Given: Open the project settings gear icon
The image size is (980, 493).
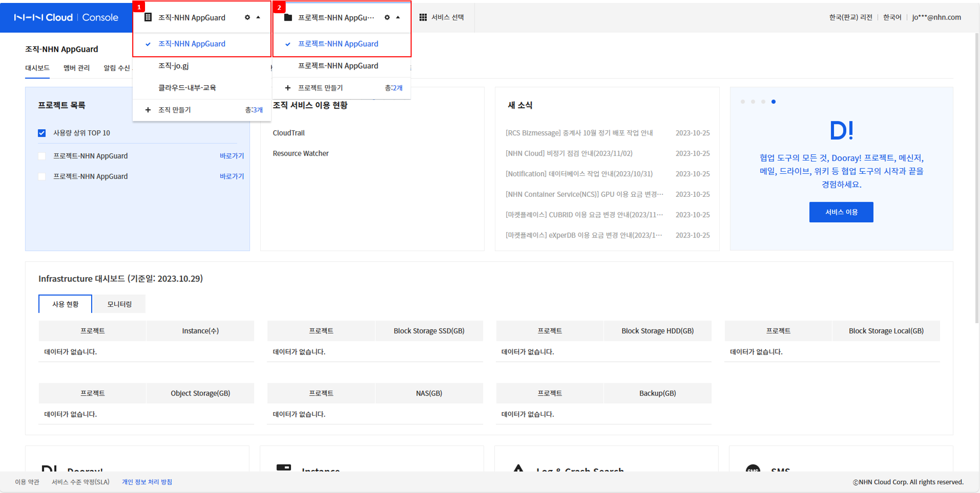Looking at the screenshot, I should pos(387,17).
